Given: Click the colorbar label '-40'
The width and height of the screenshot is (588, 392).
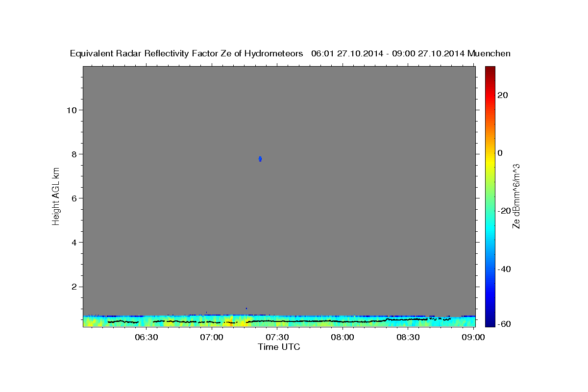Looking at the screenshot, I should point(504,269).
